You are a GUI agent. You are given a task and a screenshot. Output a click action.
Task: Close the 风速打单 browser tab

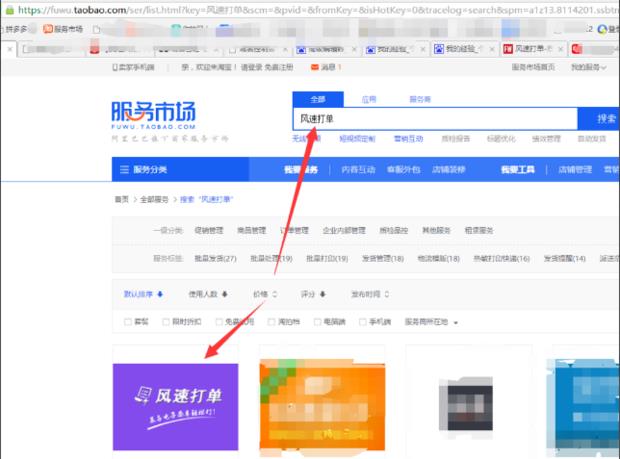561,49
